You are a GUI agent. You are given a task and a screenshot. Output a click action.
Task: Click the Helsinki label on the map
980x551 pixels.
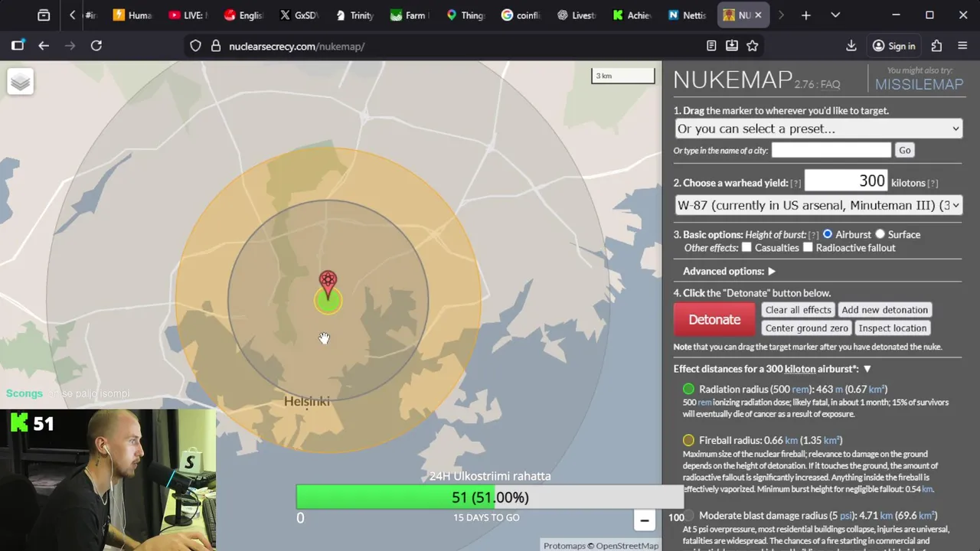coord(306,401)
